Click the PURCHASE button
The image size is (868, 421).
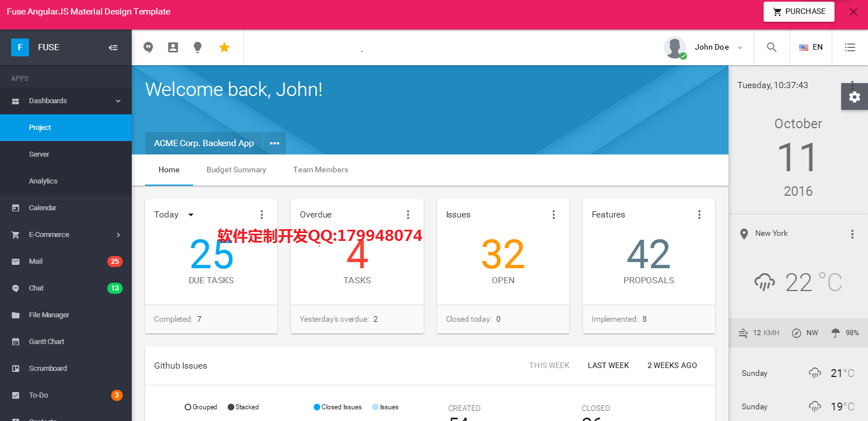tap(798, 12)
